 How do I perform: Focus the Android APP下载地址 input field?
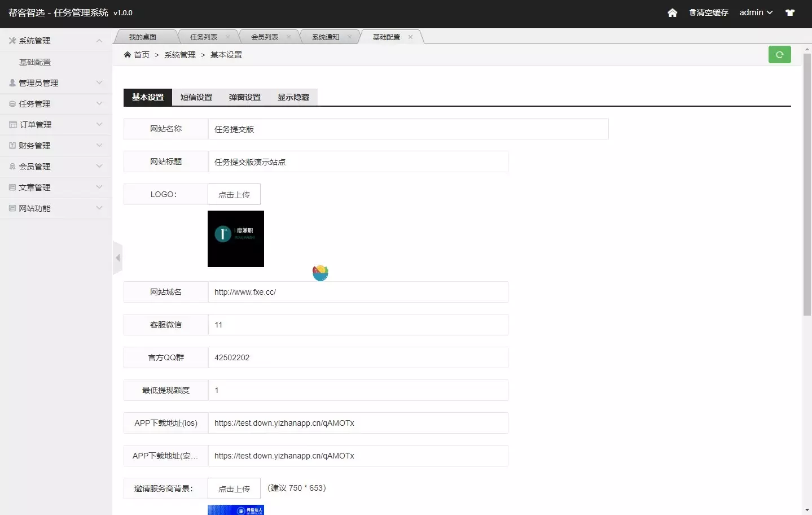[x=358, y=456]
